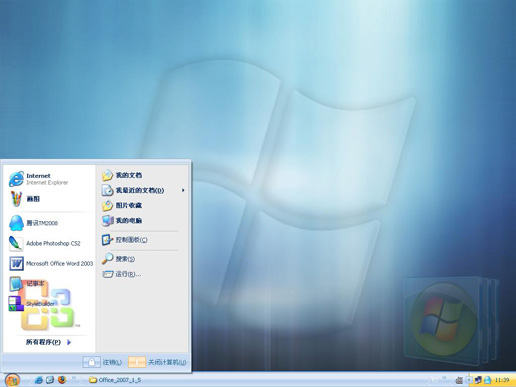Open Microsoft Office Word 2003 icon
516x387 pixels.
point(16,263)
